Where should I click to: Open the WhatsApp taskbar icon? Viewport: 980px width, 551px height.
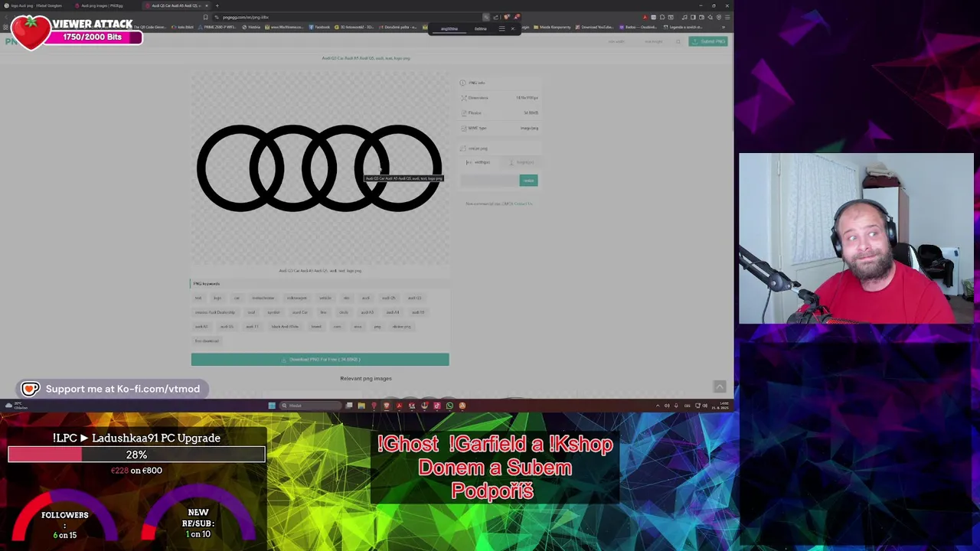tap(449, 406)
